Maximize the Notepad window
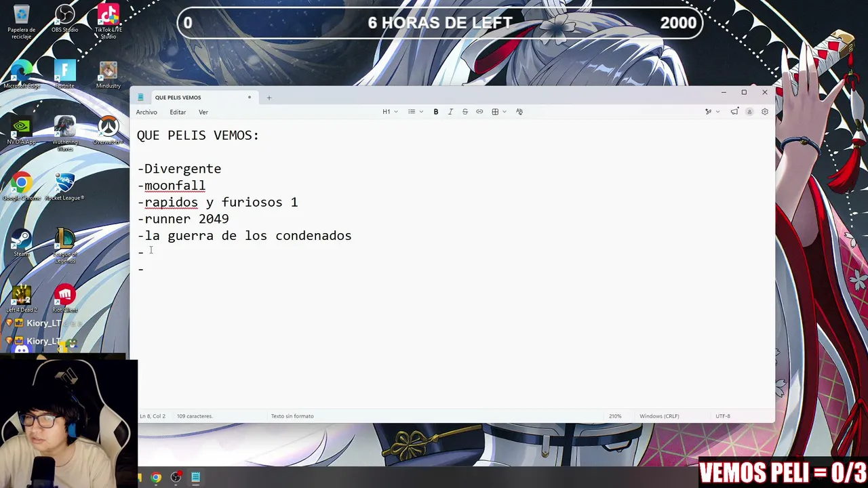868x488 pixels. 744,92
